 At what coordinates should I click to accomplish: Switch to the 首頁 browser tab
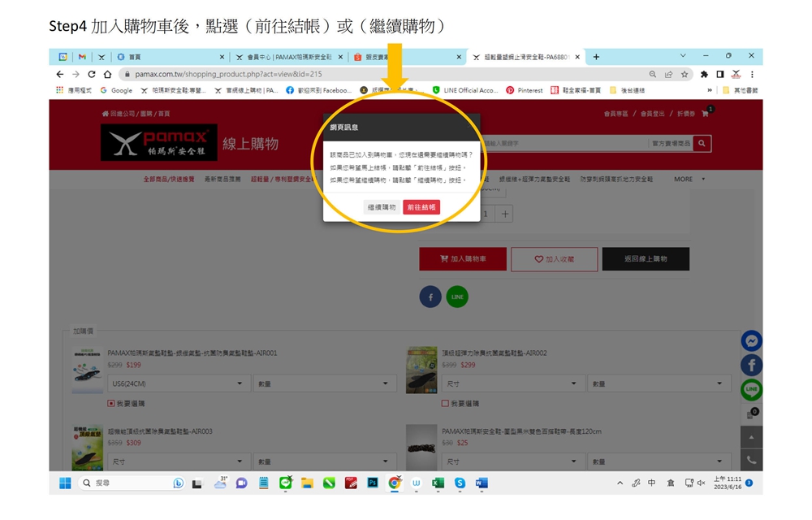[170, 57]
